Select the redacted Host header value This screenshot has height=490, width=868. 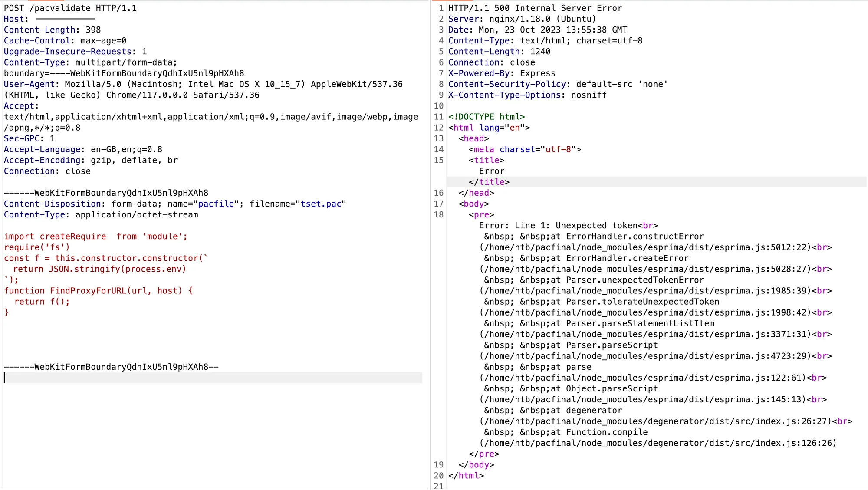[x=65, y=19]
